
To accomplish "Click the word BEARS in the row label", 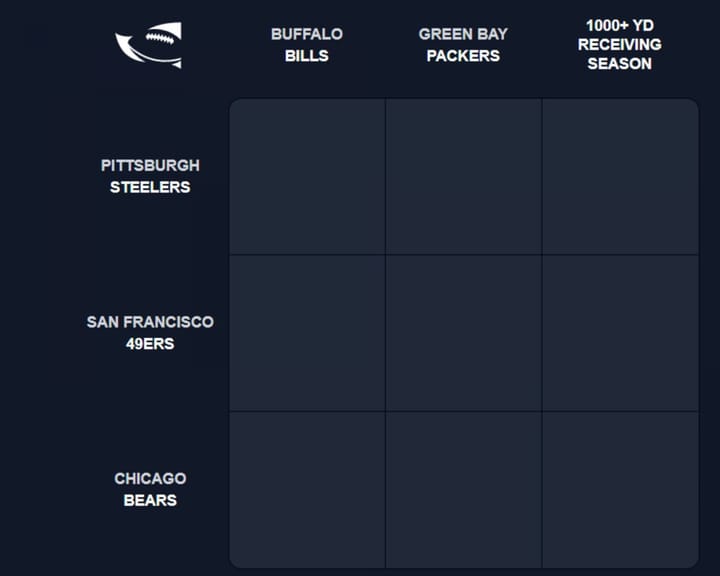I will 150,500.
